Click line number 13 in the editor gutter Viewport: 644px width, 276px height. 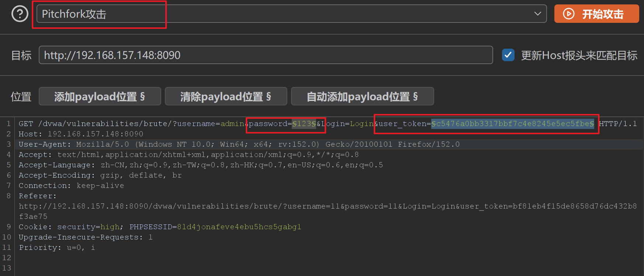[7, 268]
